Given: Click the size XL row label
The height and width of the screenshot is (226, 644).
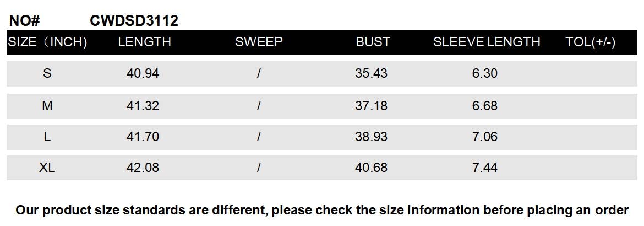Looking at the screenshot, I should pos(47,168).
